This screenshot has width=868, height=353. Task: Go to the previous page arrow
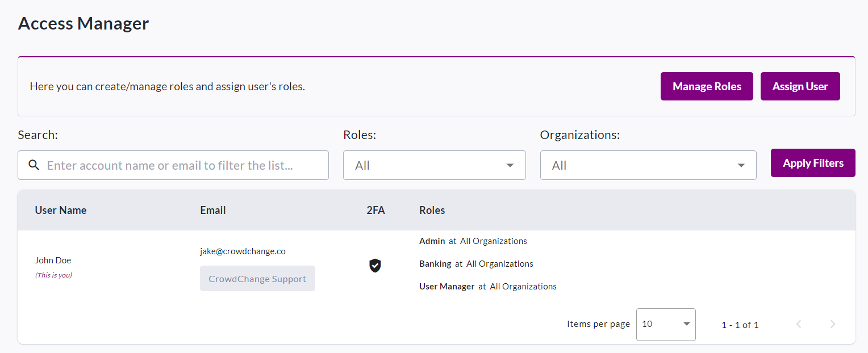pyautogui.click(x=799, y=324)
